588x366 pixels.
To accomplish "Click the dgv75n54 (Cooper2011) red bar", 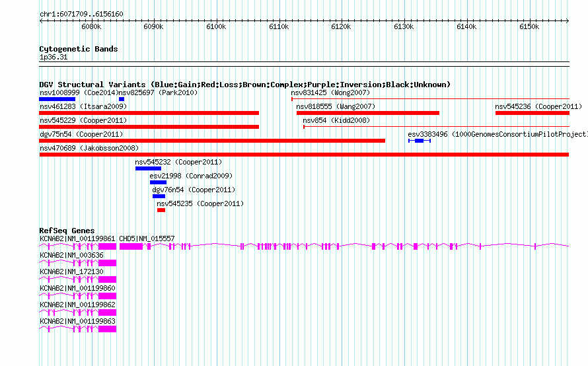I will click(212, 141).
